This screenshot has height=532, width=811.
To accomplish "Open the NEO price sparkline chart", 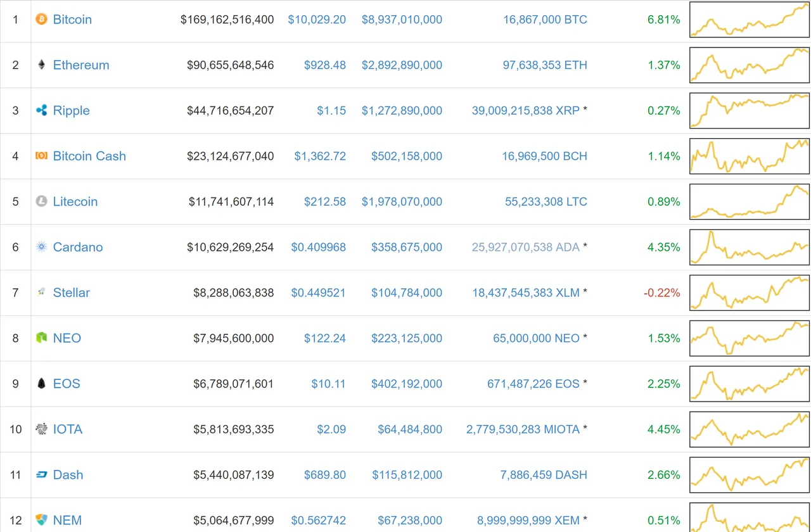I will (750, 339).
